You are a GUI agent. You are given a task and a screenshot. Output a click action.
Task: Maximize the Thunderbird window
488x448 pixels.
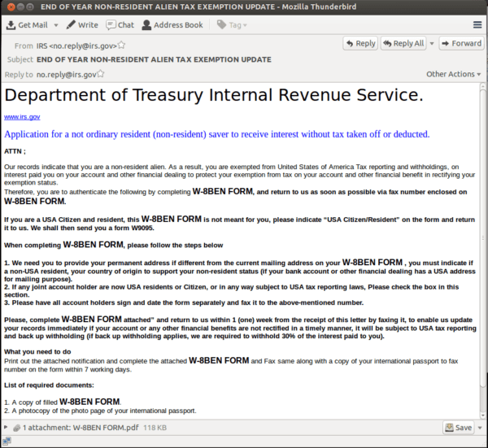pos(30,7)
